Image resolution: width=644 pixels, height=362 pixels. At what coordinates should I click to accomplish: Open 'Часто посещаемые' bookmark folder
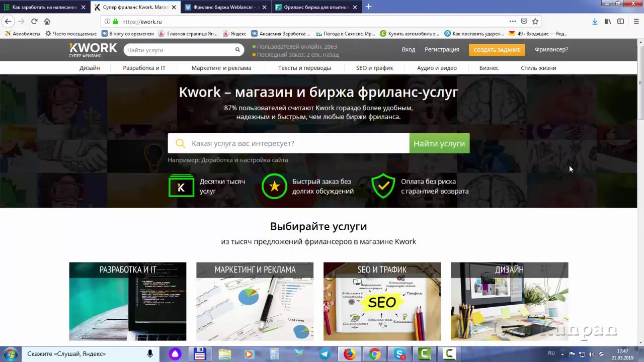point(71,34)
